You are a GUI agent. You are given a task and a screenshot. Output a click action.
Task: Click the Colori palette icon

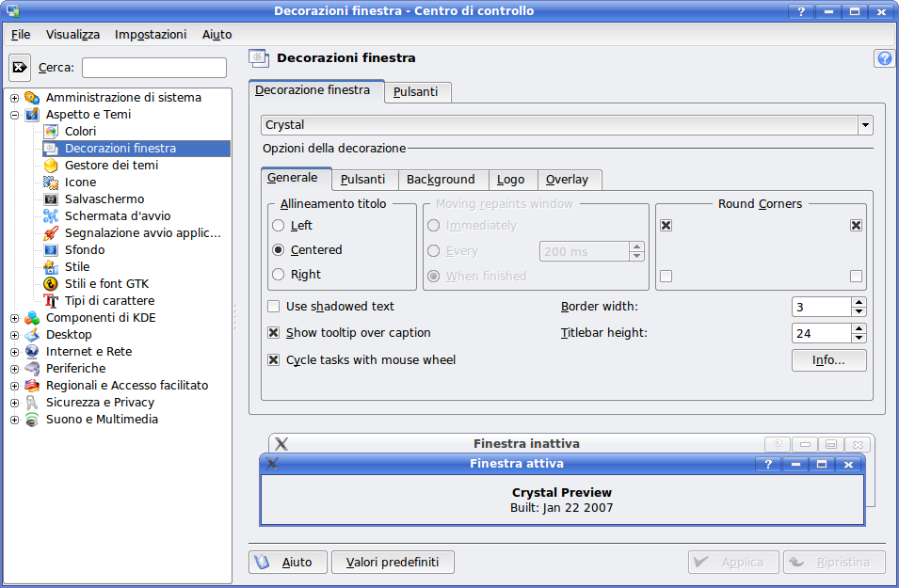(51, 132)
